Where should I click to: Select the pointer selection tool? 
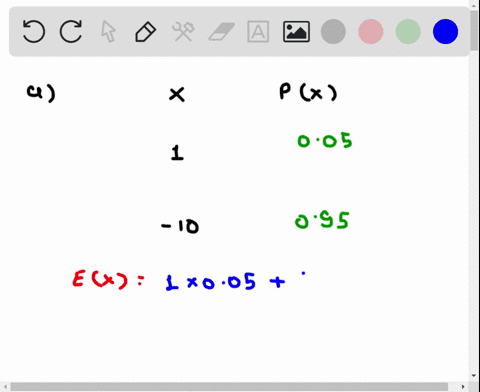108,32
